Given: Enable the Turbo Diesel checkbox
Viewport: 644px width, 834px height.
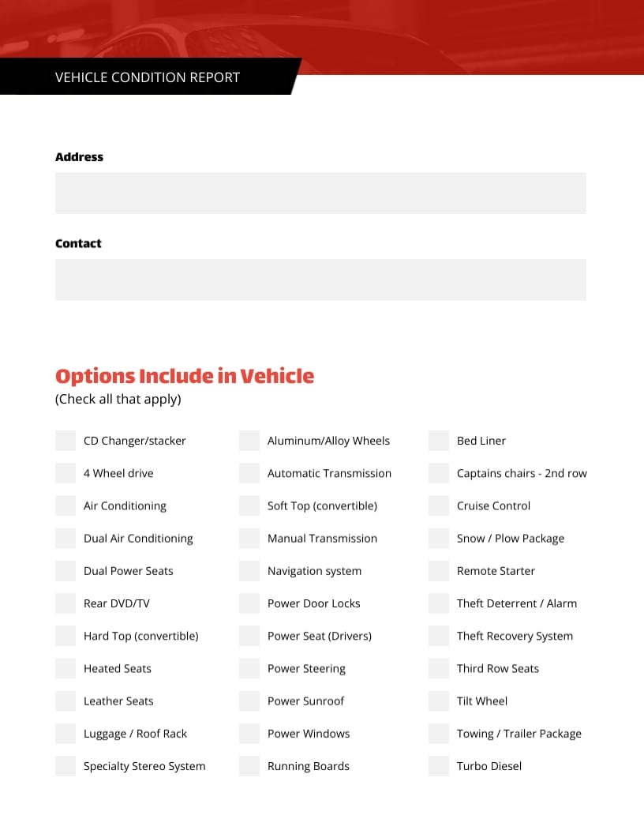Looking at the screenshot, I should [x=439, y=766].
